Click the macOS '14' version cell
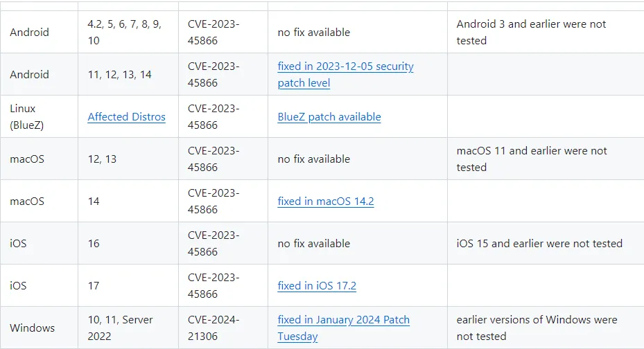 tap(128, 201)
